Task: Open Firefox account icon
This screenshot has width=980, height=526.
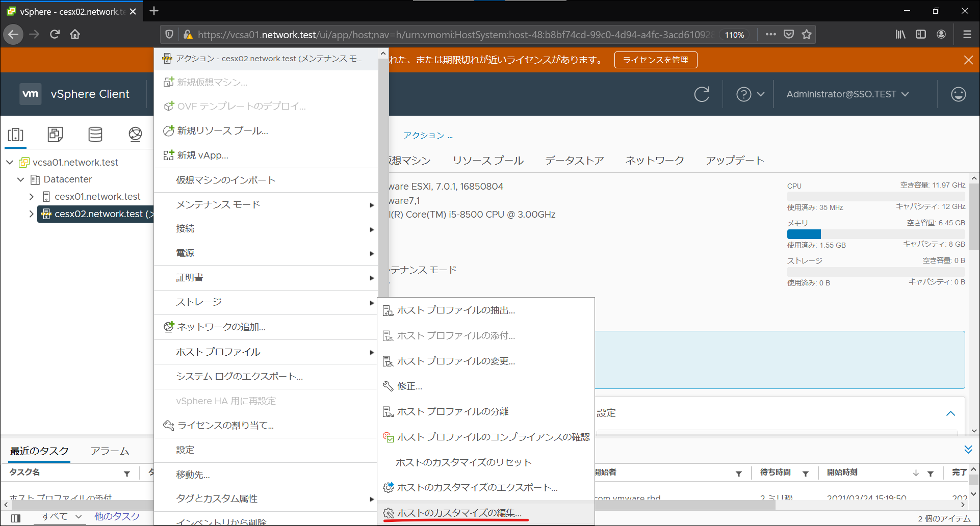Action: [x=941, y=34]
